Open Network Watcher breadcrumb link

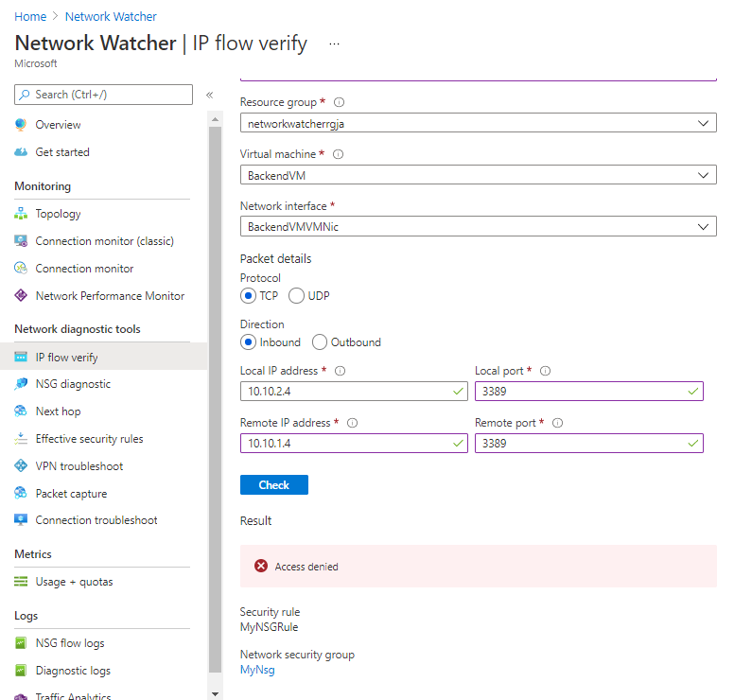point(111,17)
